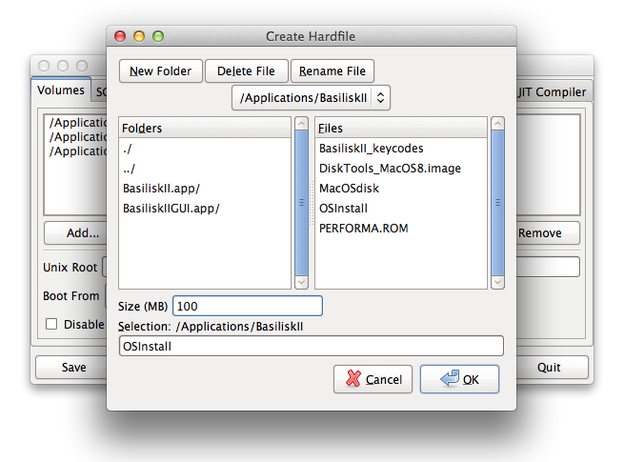Select the PERFORMA.ROM file

click(x=401, y=228)
